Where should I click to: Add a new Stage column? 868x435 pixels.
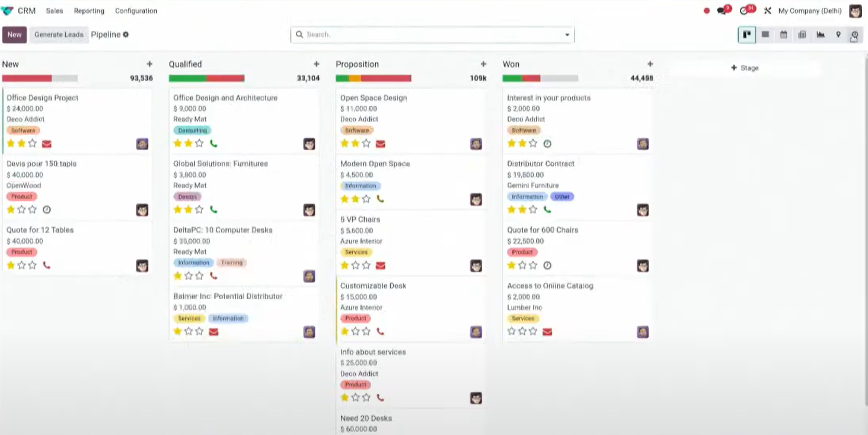(745, 68)
